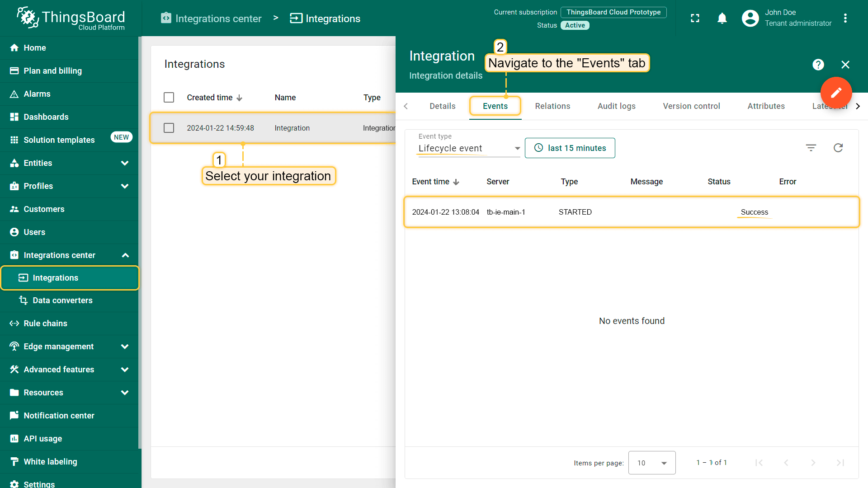Image resolution: width=868 pixels, height=488 pixels.
Task: Open the three-dot overflow menu
Action: click(846, 18)
